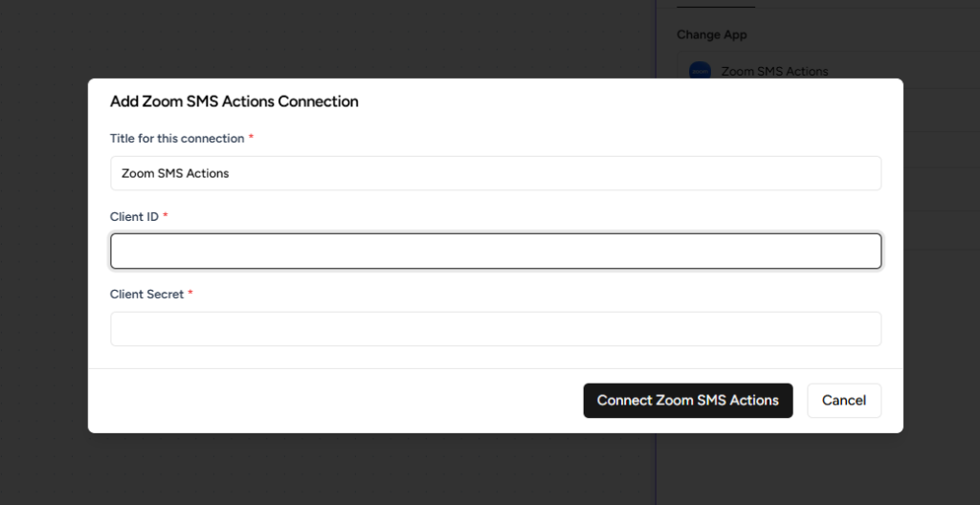Click the dialog footer left of the Connect button
This screenshot has height=505, width=980.
[x=335, y=401]
